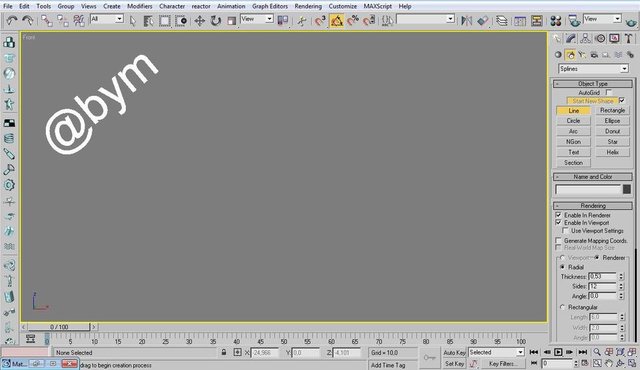Open the Layer Manager icon
Image resolution: width=640 pixels, height=370 pixels.
pos(502,20)
